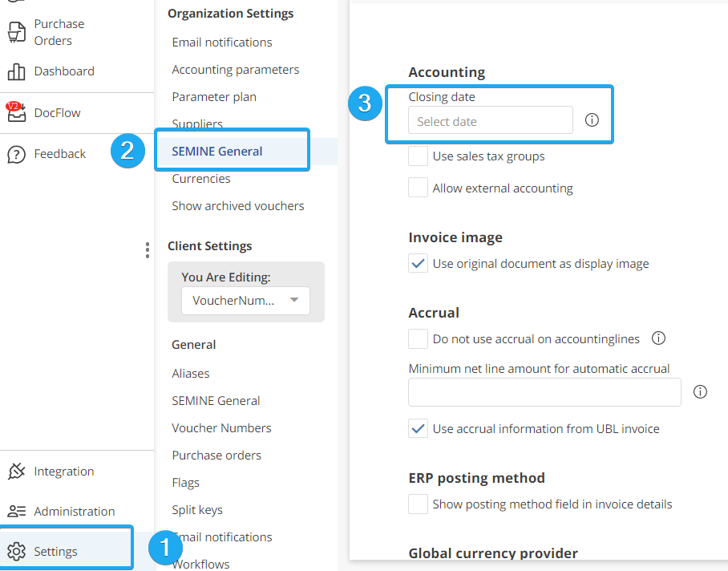Open Feedback question mark icon
Screen dimensions: 728x571
point(16,154)
